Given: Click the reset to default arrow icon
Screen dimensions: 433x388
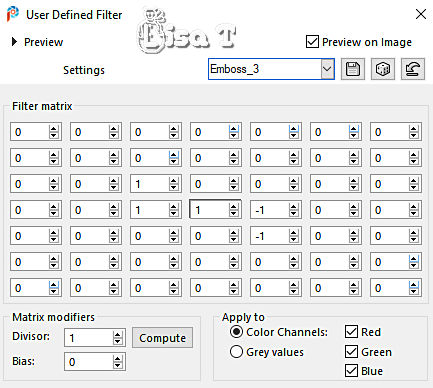Looking at the screenshot, I should [x=413, y=69].
